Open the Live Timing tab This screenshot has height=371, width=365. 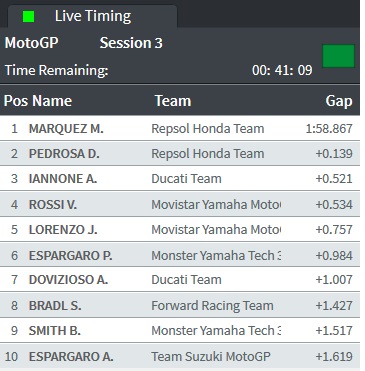(92, 16)
